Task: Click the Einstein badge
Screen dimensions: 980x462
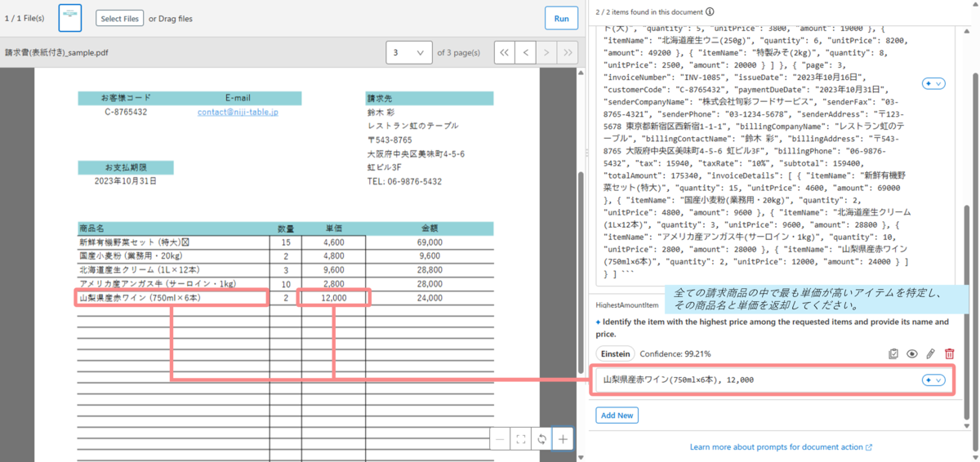Action: point(616,353)
